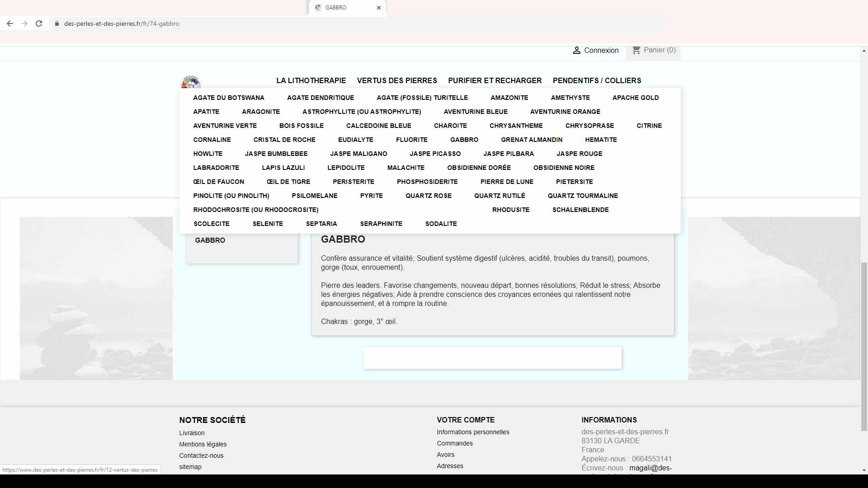The image size is (868, 488).
Task: Select AMETHYSTE from stone list
Action: point(570,98)
